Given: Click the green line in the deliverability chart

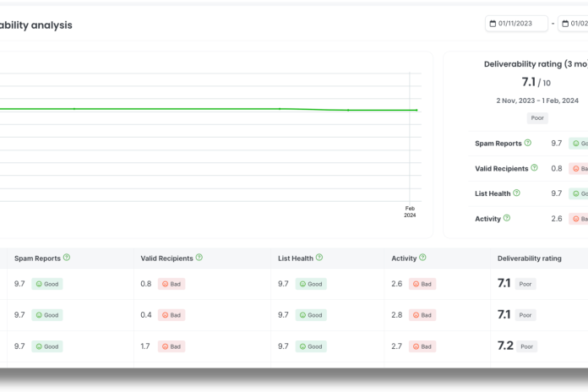Looking at the screenshot, I should (211, 109).
